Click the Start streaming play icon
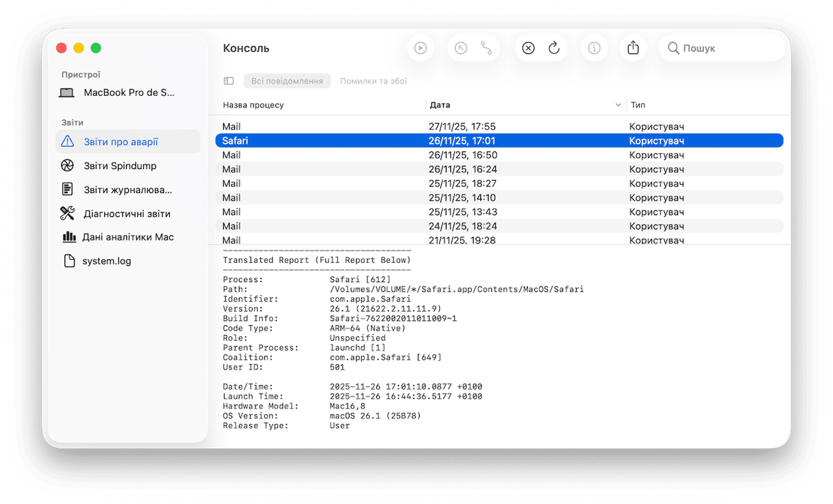 (421, 48)
